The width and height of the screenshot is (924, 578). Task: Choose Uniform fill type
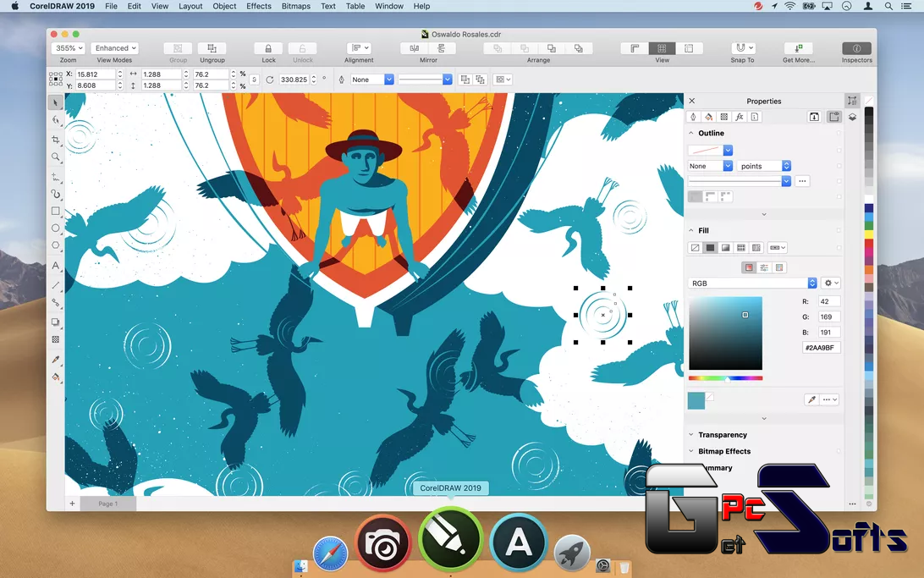pos(710,247)
